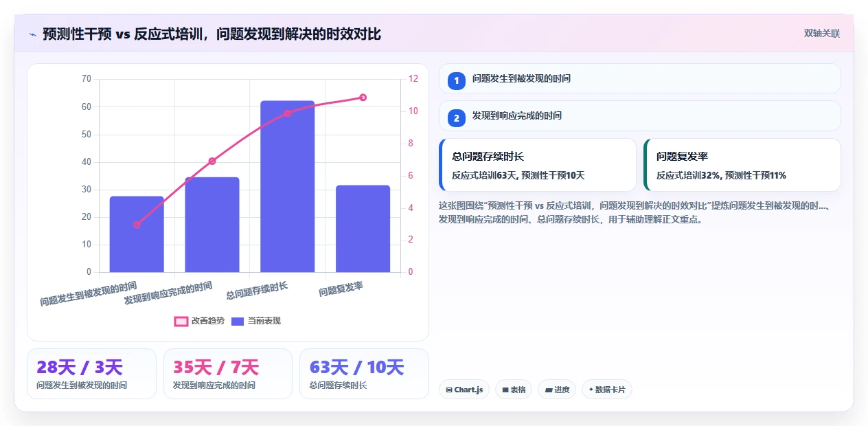Click the 双轴关联 label in header

[822, 34]
